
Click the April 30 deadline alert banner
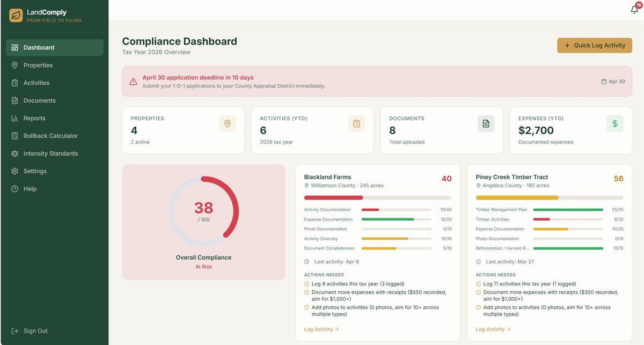click(377, 82)
